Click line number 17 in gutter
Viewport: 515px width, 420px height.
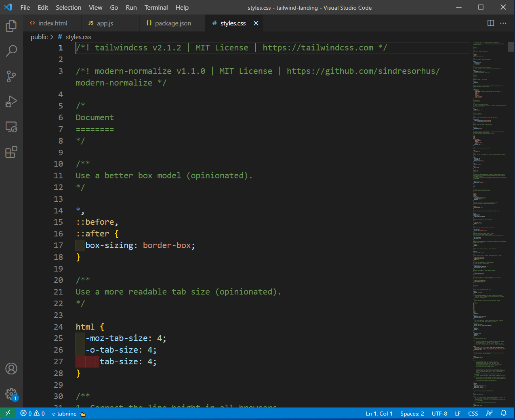click(59, 245)
